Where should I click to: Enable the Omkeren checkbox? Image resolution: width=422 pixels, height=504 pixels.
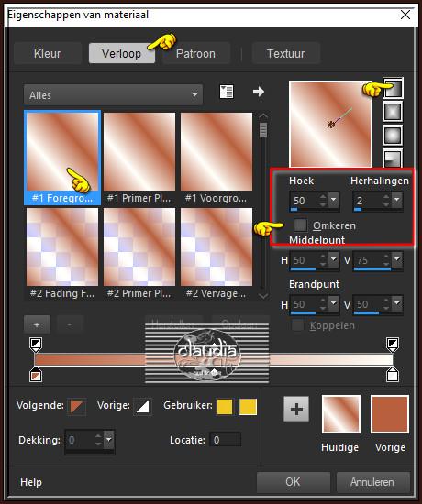tap(300, 225)
